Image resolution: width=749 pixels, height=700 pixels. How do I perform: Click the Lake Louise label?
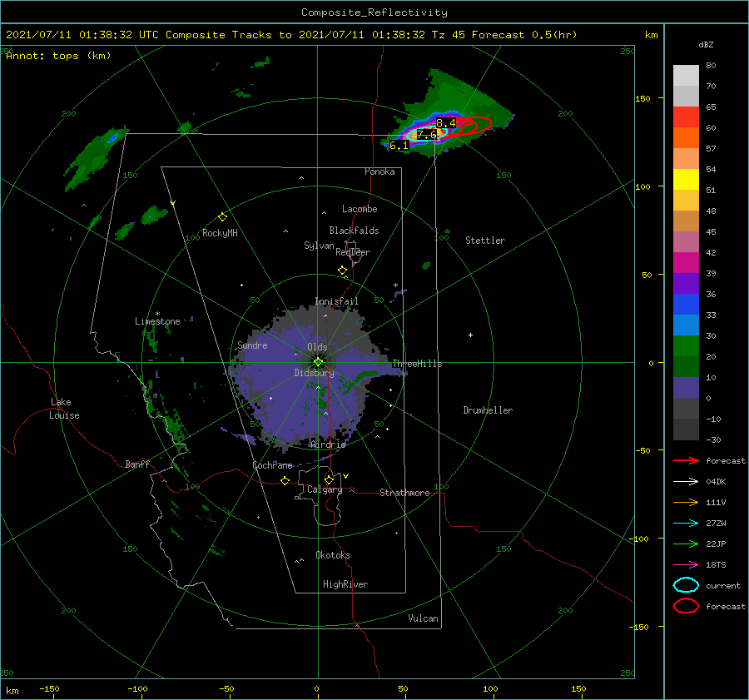click(64, 409)
